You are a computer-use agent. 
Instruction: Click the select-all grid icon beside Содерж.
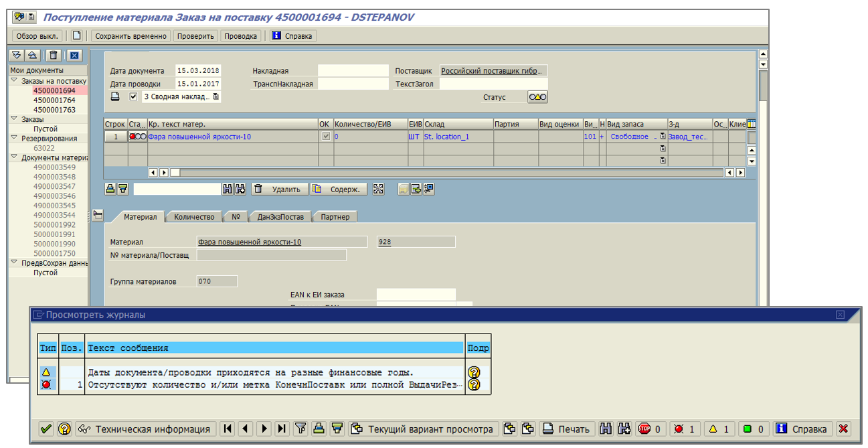(379, 190)
